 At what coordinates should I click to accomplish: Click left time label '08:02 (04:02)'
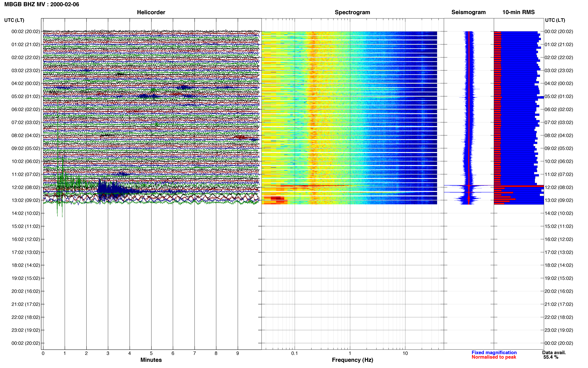tap(26, 135)
